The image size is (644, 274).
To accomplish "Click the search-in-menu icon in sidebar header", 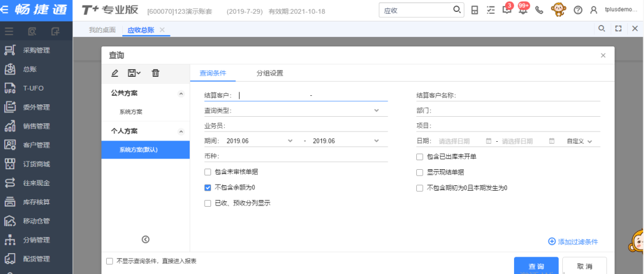I will click(32, 31).
